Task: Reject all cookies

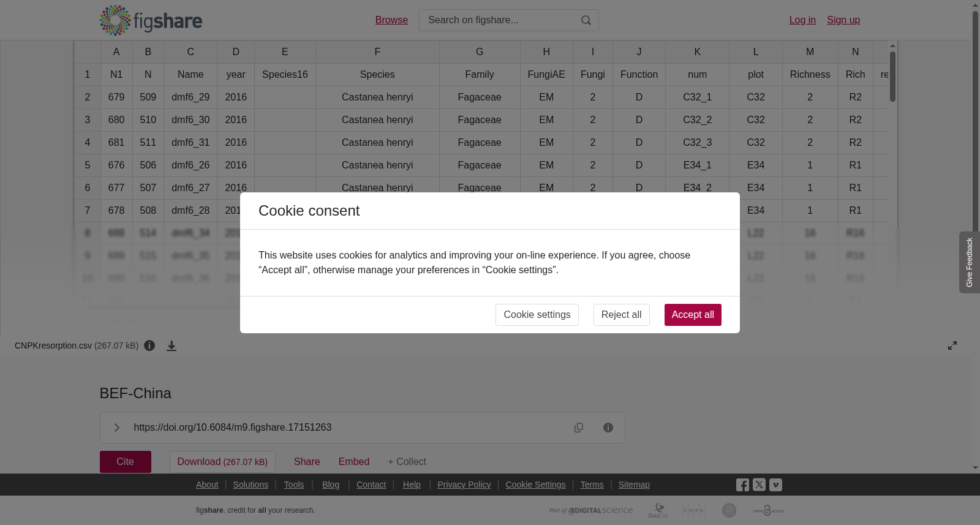Action: click(622, 315)
